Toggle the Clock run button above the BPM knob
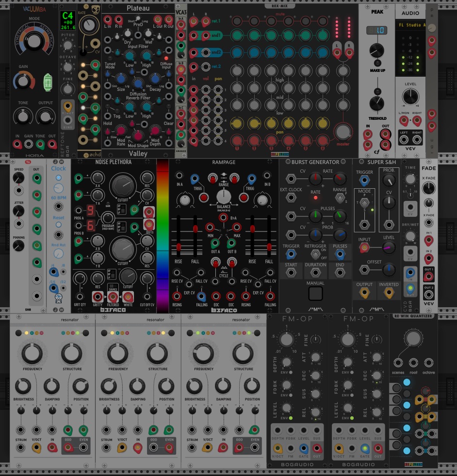457x476 pixels. point(59,178)
